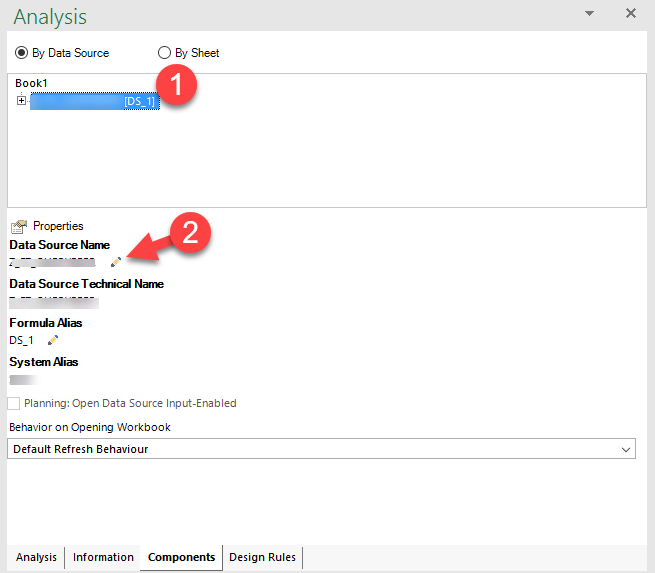Switch to the Analysis tab

[x=36, y=557]
